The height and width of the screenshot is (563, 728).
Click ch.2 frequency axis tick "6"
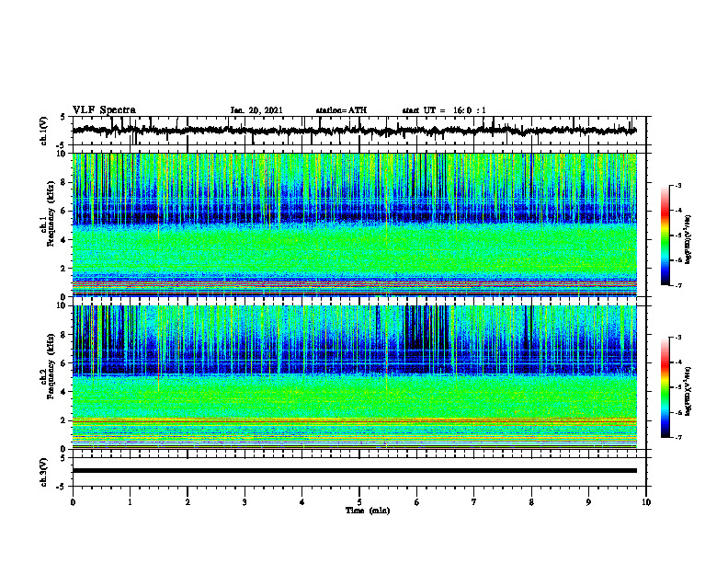[x=64, y=363]
